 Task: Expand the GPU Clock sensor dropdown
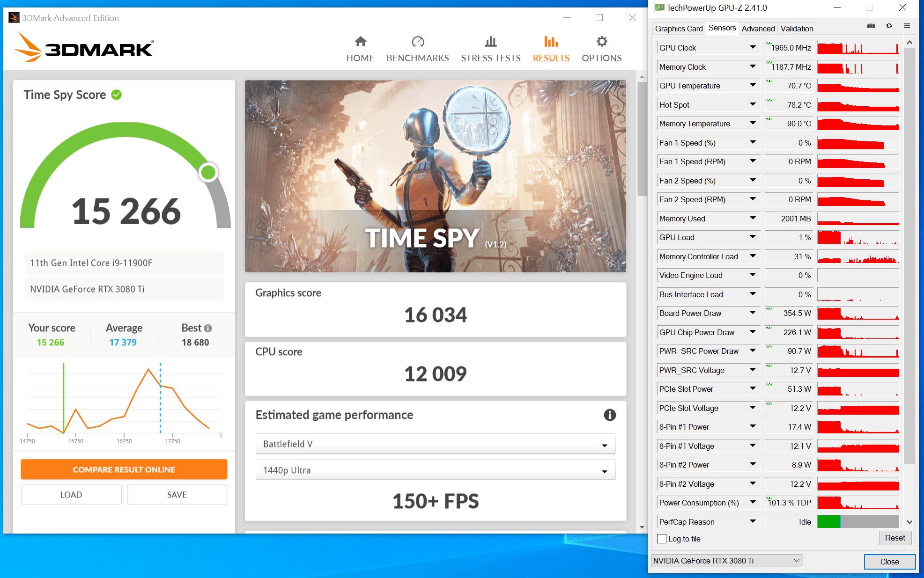(753, 48)
